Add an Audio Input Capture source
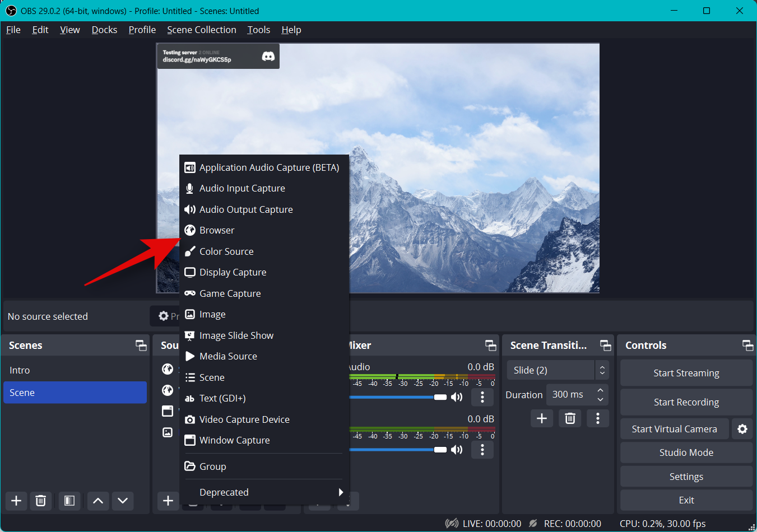 pyautogui.click(x=264, y=188)
